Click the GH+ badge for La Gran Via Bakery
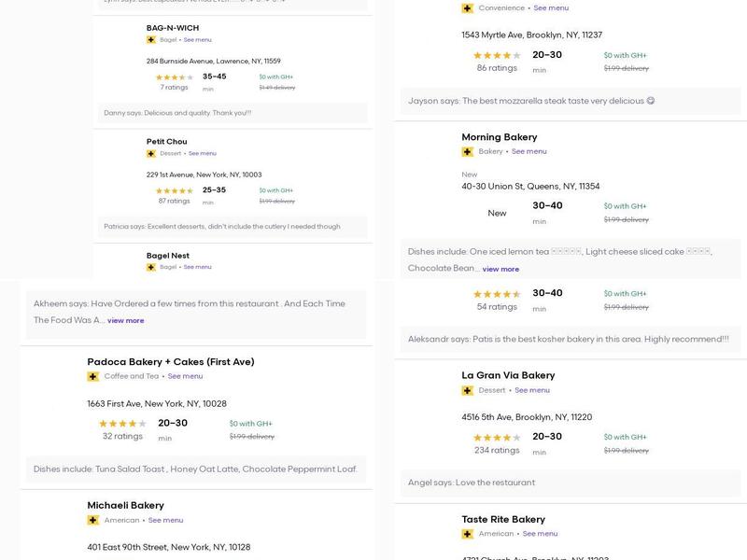Screen dimensions: 747x560 point(468,391)
